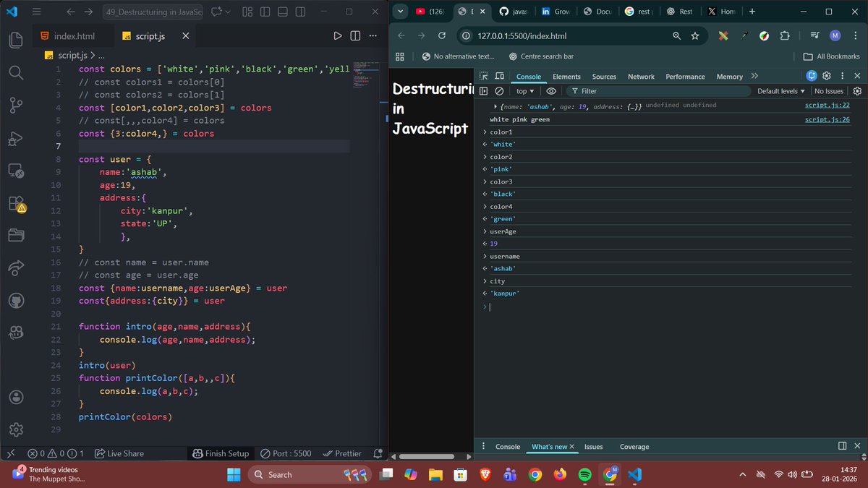Run the script.js file with play icon
This screenshot has height=488, width=868.
[x=338, y=36]
